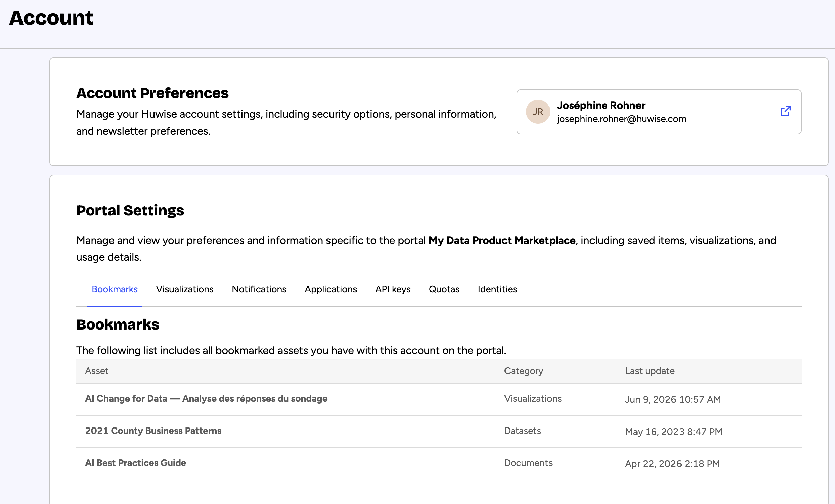The width and height of the screenshot is (835, 504).
Task: Click the Category column header
Action: (524, 371)
